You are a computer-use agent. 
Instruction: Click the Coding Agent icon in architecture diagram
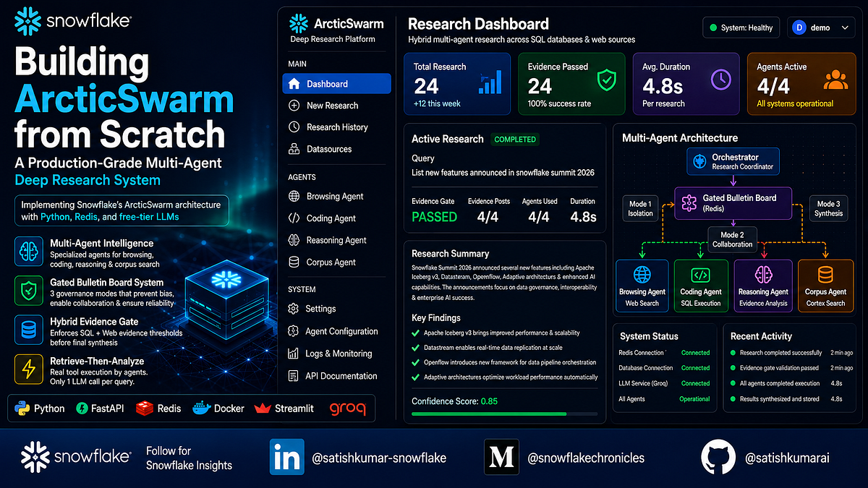click(701, 275)
